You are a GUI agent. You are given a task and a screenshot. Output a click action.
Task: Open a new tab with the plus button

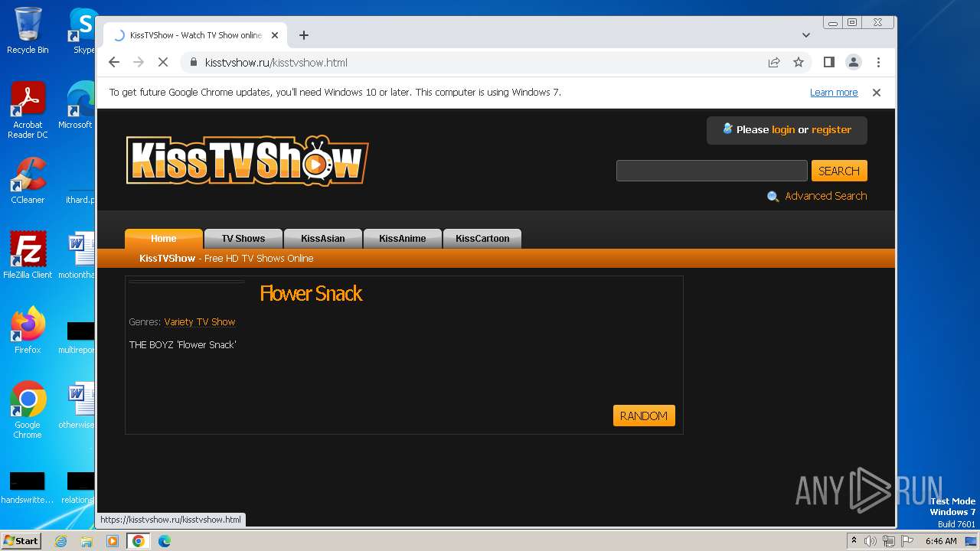[304, 35]
